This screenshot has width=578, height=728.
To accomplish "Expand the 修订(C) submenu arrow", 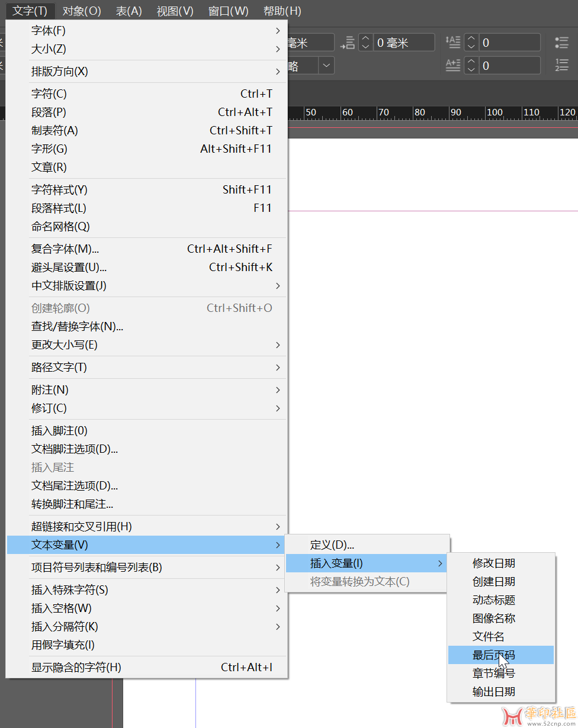I will click(x=278, y=408).
